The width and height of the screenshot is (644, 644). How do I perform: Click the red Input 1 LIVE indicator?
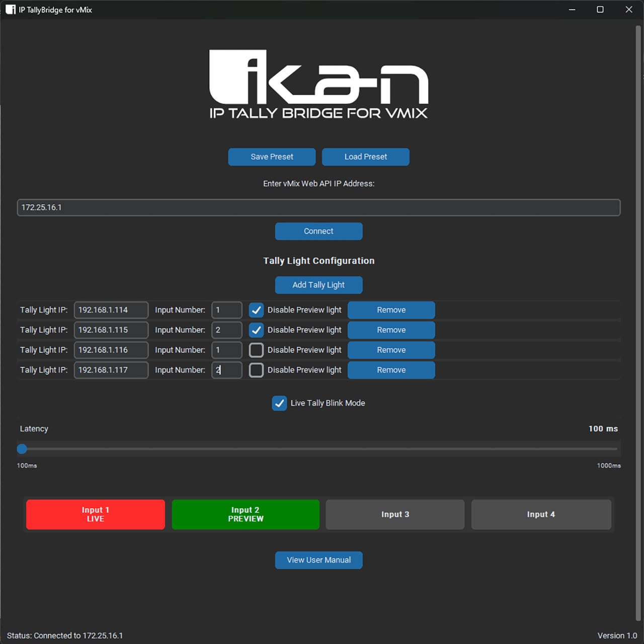point(96,514)
